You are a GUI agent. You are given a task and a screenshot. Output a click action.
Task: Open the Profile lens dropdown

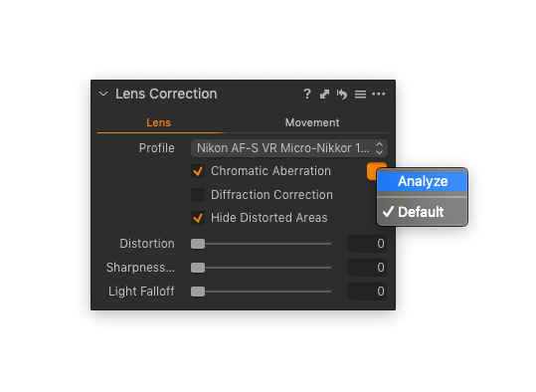289,148
